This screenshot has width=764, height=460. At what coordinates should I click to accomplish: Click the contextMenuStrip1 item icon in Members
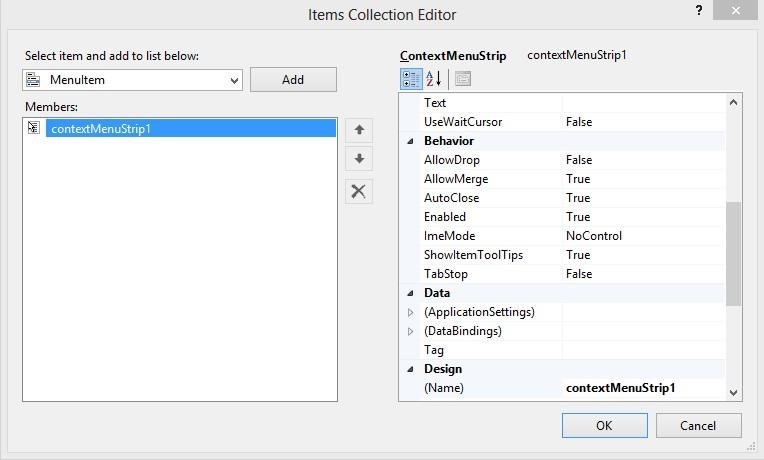click(x=34, y=128)
